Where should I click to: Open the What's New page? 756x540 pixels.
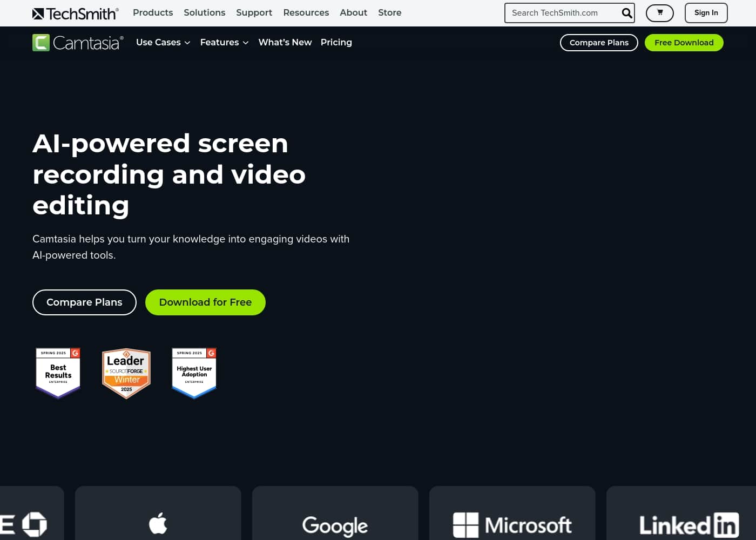tap(285, 42)
